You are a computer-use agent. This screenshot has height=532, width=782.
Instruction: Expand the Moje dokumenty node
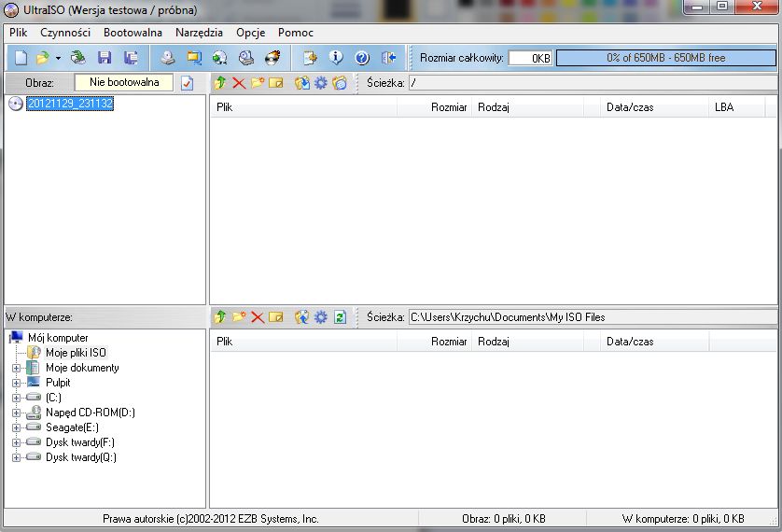16,368
